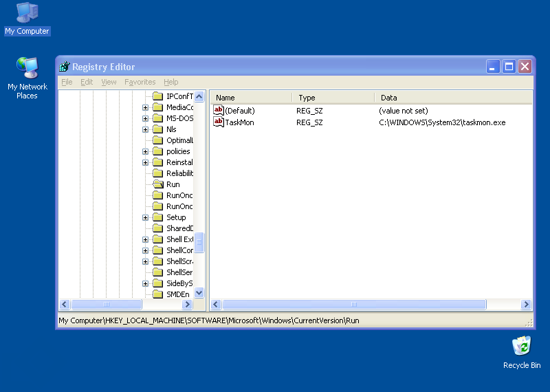Select the Recycle Bin desktop icon
Image resolution: width=550 pixels, height=392 pixels.
click(x=522, y=352)
